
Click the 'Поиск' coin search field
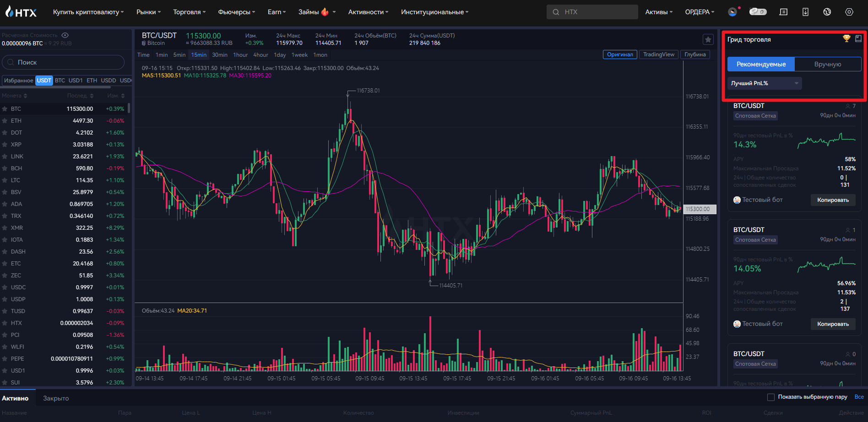click(x=63, y=62)
